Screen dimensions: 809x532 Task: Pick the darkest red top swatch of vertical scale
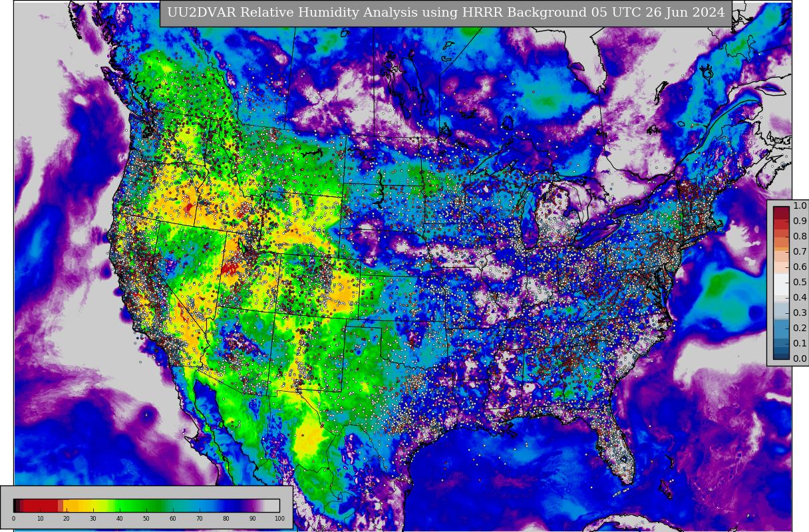pos(781,212)
